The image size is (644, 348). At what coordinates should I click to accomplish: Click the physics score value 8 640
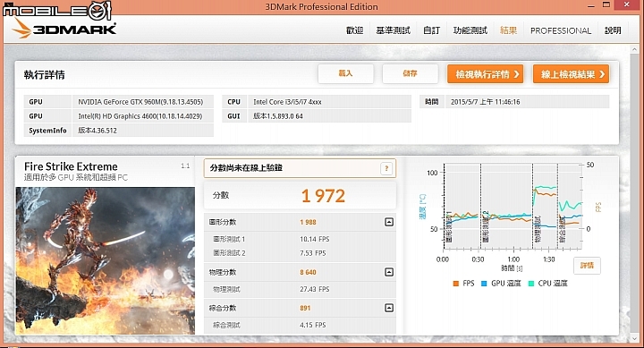(308, 272)
